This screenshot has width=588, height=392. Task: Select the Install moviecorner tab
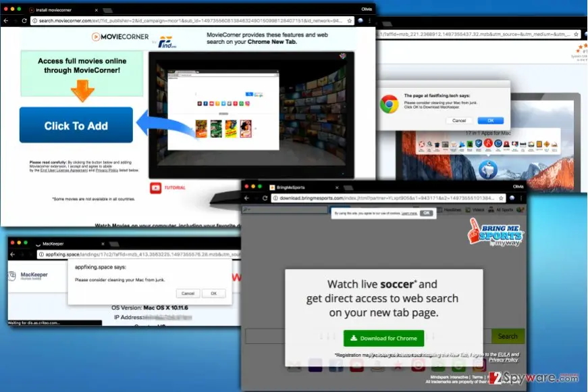[62, 9]
